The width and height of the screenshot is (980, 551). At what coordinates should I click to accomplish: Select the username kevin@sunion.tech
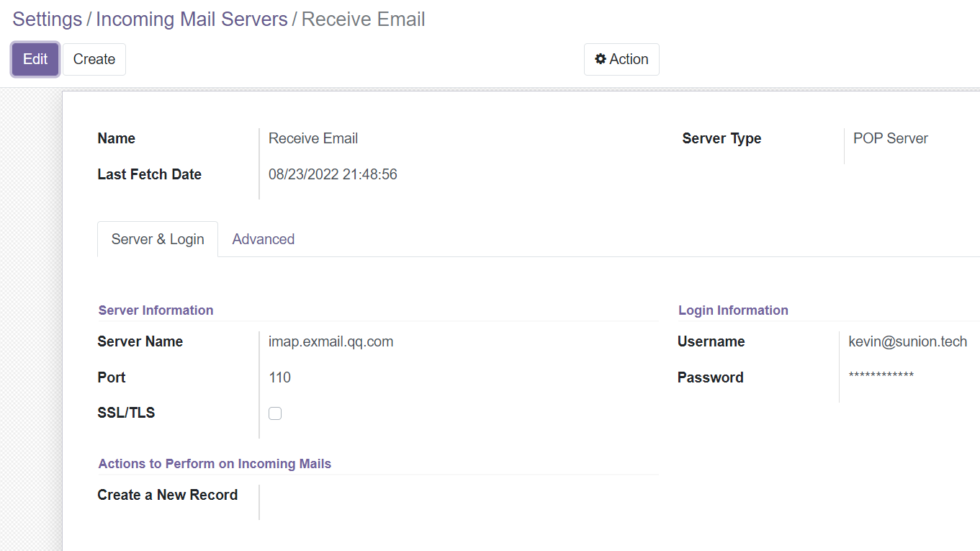point(907,341)
